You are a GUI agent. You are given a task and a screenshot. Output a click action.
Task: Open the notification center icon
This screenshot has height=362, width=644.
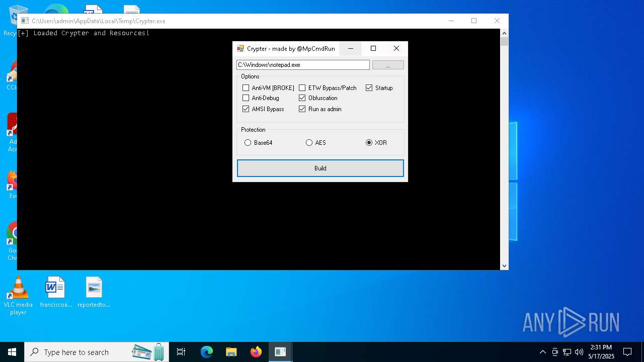point(627,352)
